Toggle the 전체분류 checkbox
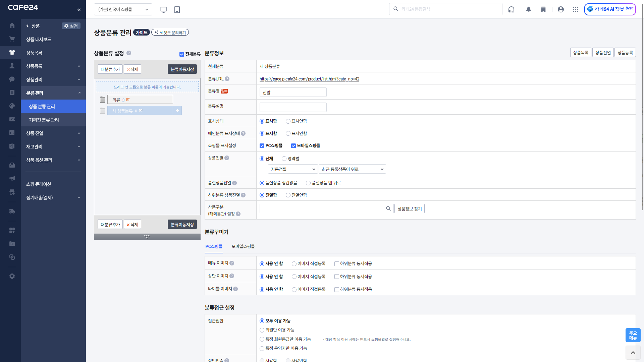The height and width of the screenshot is (362, 644). click(182, 54)
